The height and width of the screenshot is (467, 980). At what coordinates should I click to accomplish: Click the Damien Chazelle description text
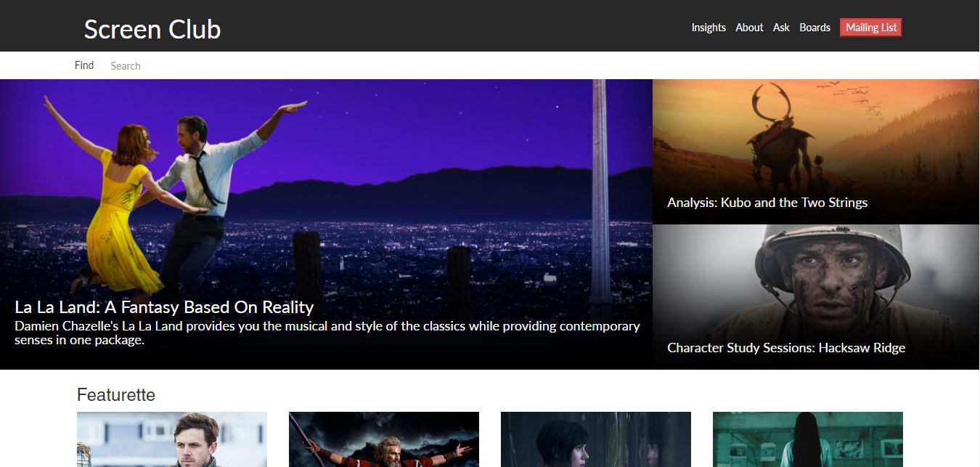[x=327, y=333]
